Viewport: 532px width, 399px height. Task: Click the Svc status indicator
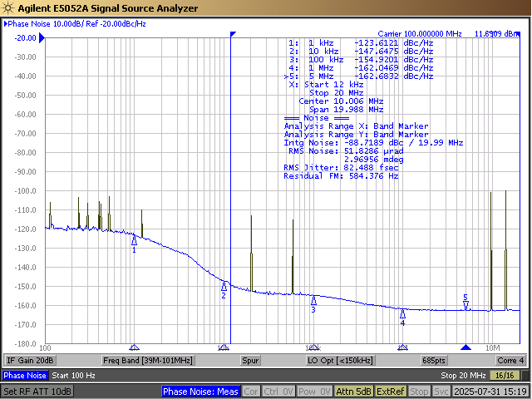click(x=441, y=392)
